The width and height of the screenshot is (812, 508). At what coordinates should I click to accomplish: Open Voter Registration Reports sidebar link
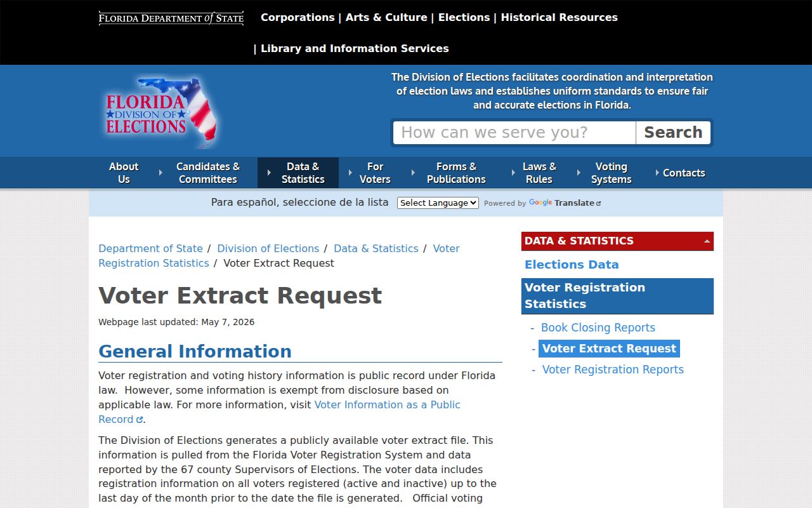[x=613, y=370]
